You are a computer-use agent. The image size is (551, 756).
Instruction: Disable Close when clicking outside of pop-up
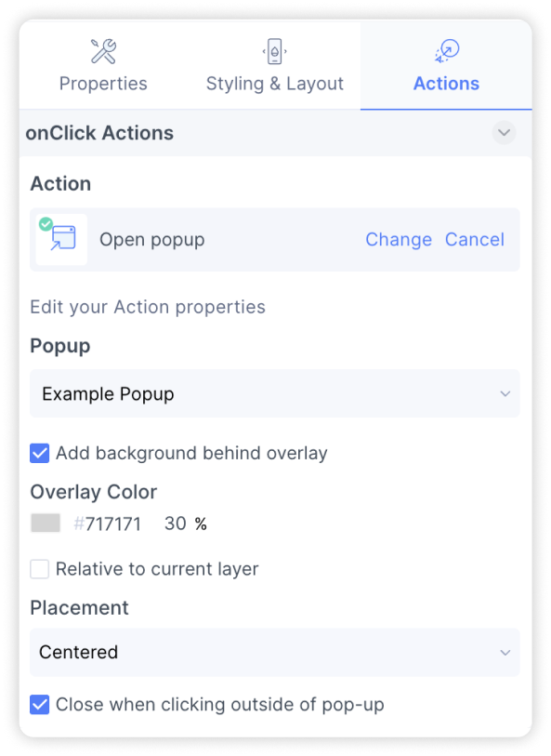[x=40, y=705]
